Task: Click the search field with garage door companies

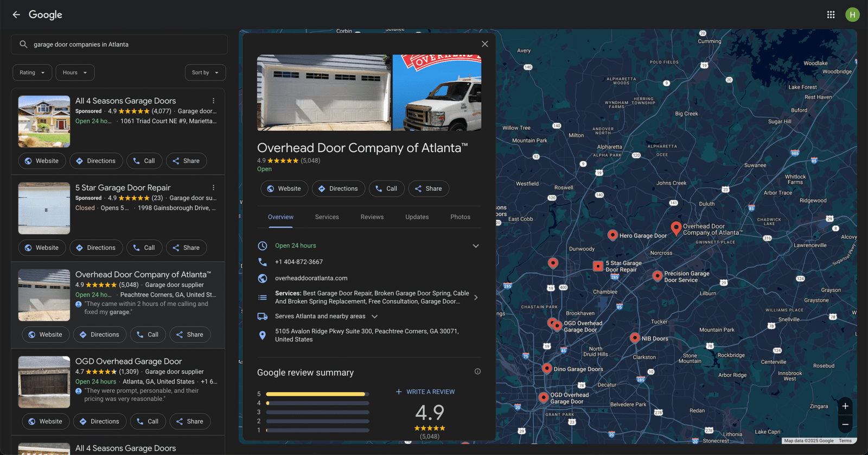Action: 119,45
